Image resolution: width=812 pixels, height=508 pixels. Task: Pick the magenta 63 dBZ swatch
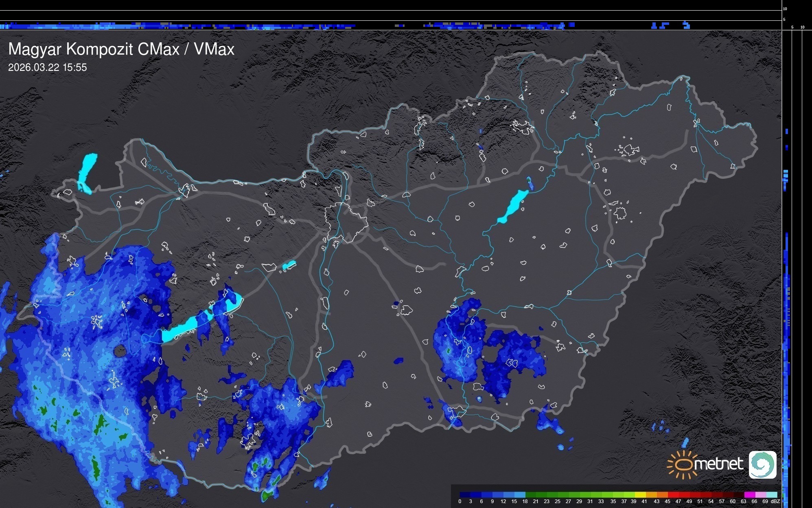click(749, 495)
